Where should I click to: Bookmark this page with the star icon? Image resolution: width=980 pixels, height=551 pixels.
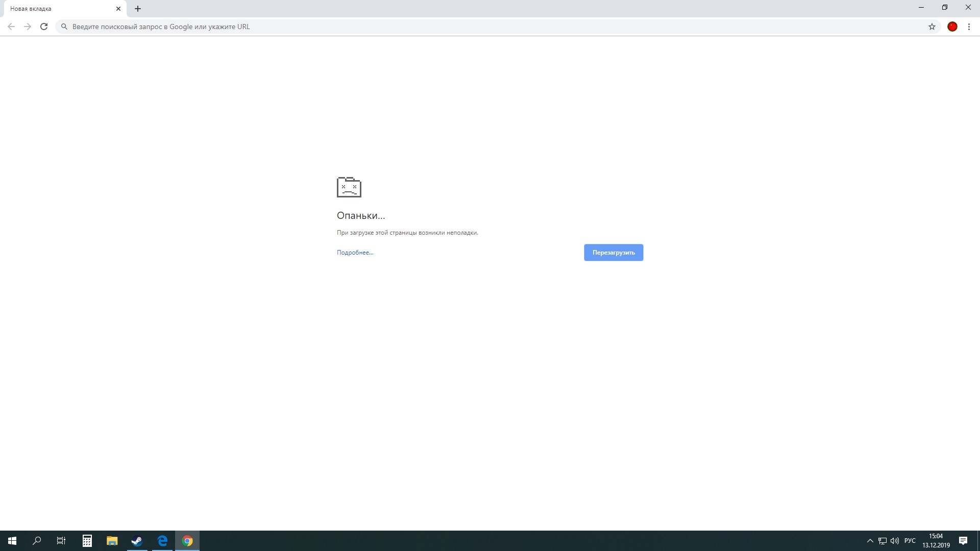tap(932, 27)
